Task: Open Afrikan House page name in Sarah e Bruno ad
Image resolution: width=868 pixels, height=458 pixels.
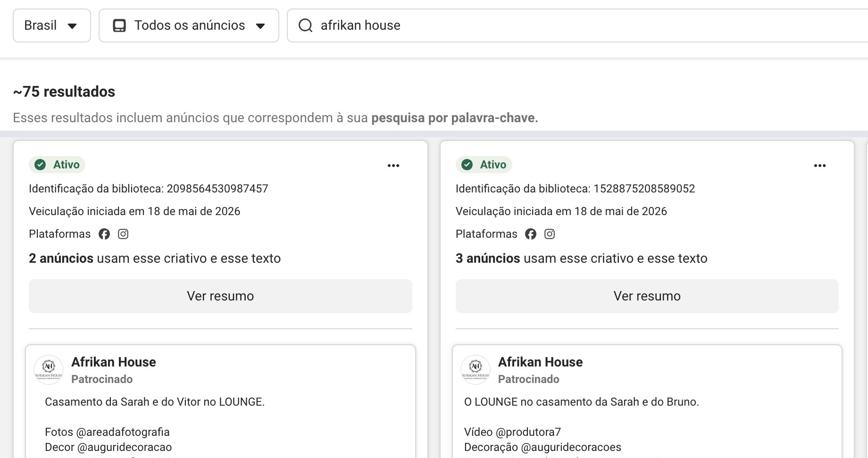Action: coord(541,362)
